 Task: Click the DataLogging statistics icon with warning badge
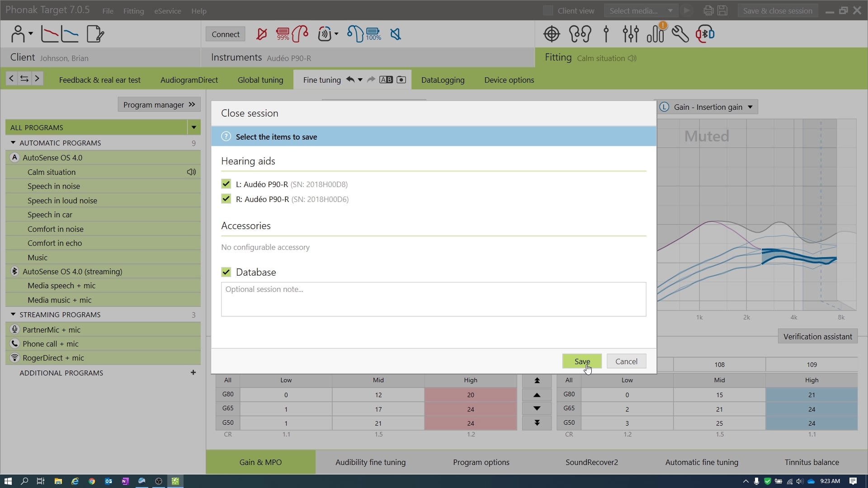[656, 34]
